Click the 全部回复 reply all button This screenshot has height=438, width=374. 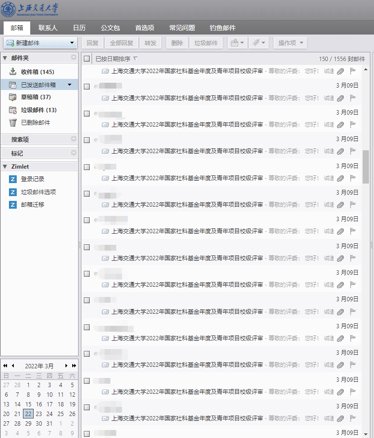[x=121, y=43]
